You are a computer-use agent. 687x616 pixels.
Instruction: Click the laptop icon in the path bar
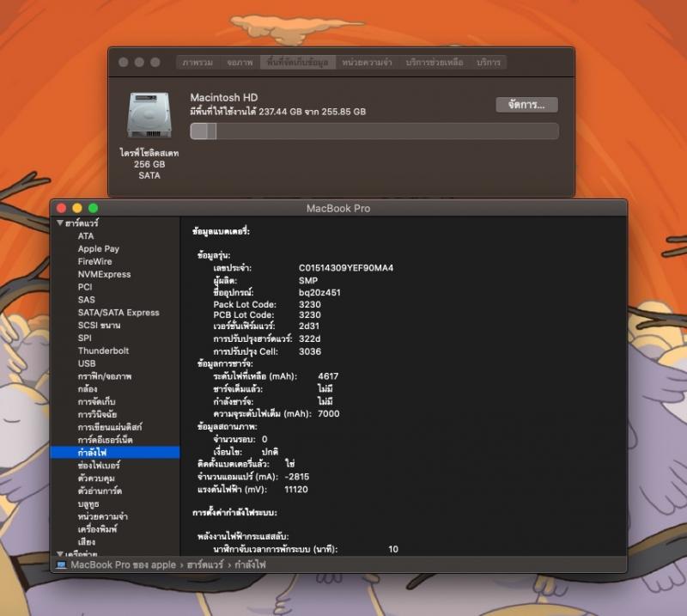(x=61, y=564)
